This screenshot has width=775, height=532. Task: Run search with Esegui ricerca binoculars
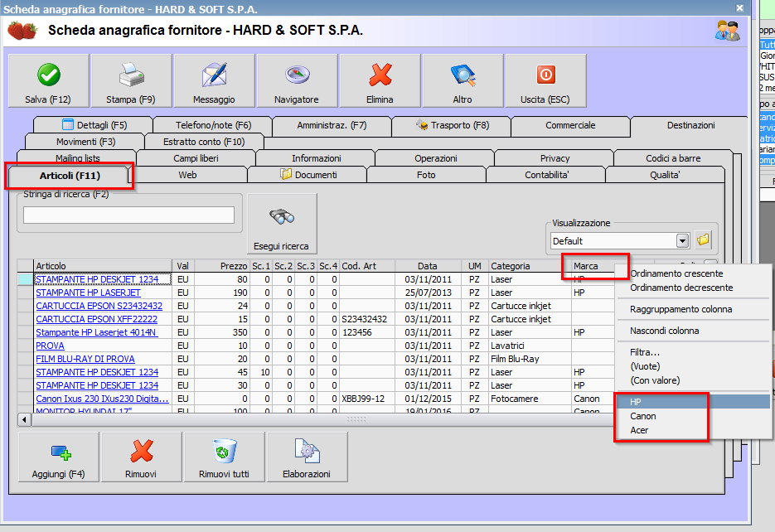(282, 223)
